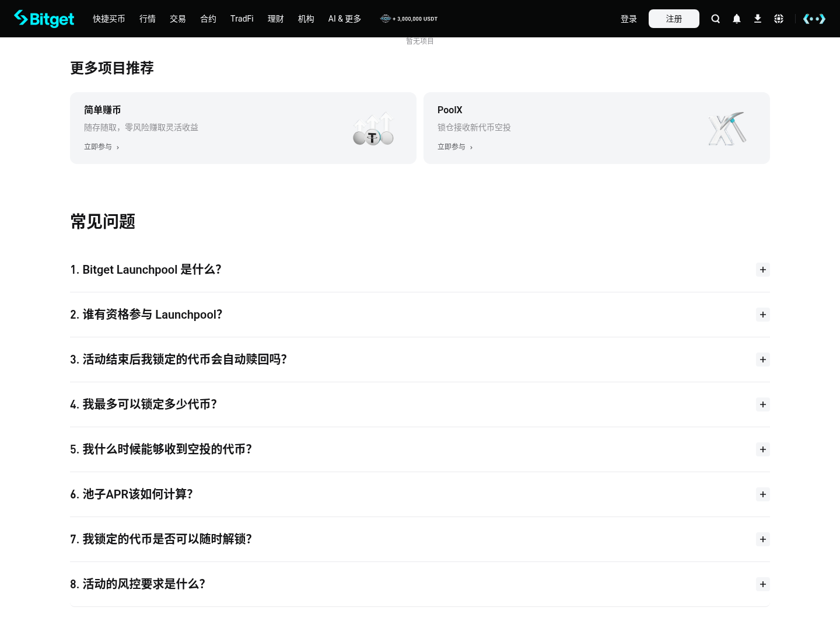
Task: Open the TradFi menu
Action: [242, 19]
